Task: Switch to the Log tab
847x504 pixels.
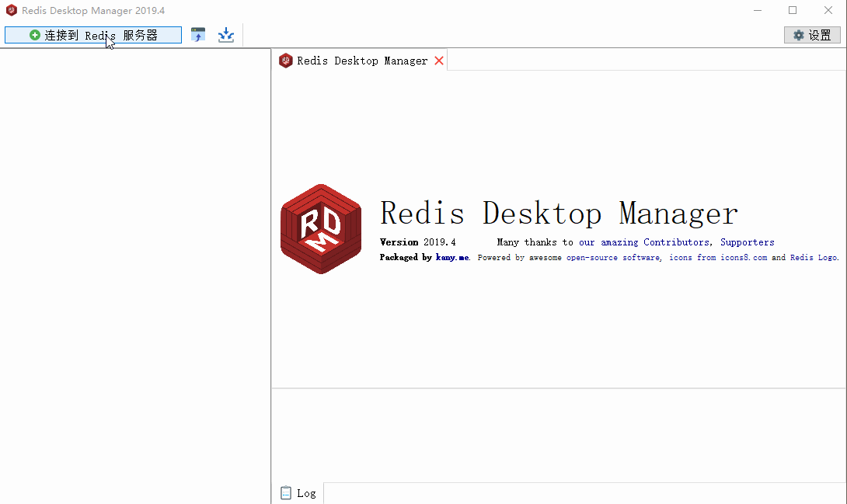Action: click(x=298, y=493)
